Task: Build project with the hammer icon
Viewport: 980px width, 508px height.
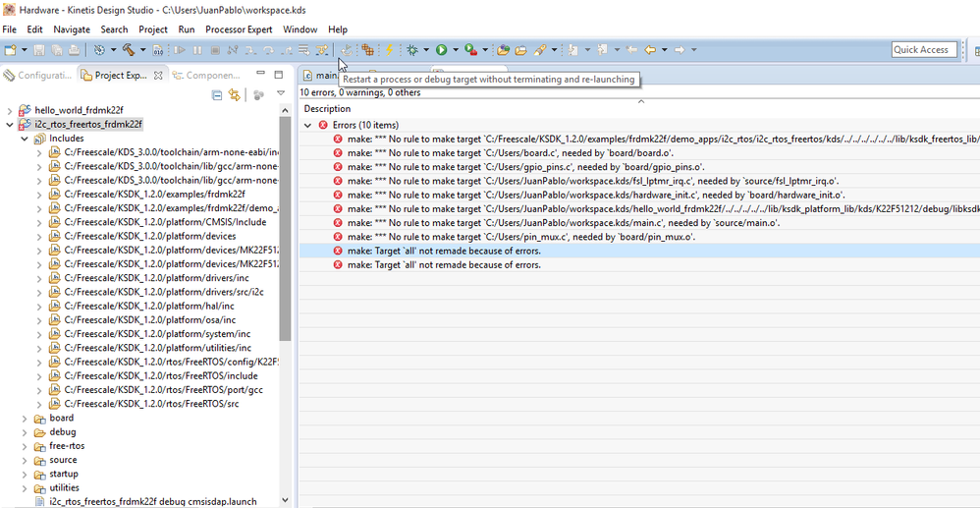Action: coord(129,49)
